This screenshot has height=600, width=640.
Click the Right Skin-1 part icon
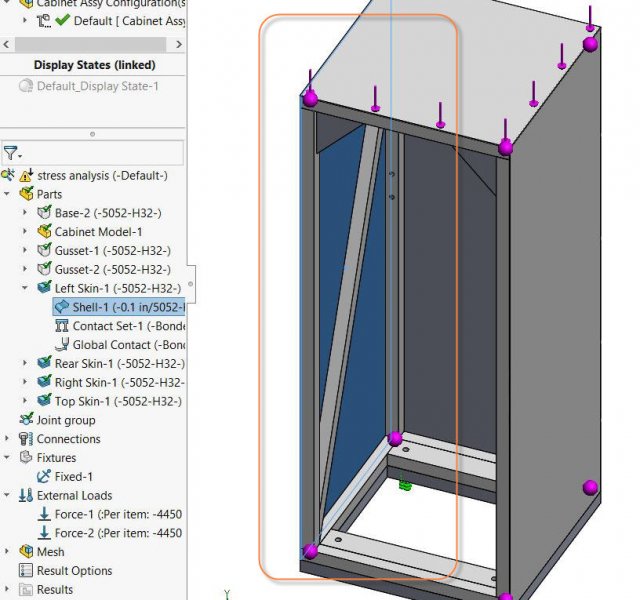click(x=44, y=382)
